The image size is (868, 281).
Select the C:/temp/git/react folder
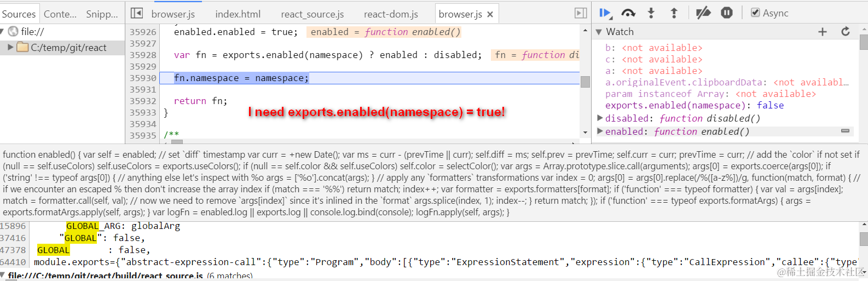click(x=68, y=48)
